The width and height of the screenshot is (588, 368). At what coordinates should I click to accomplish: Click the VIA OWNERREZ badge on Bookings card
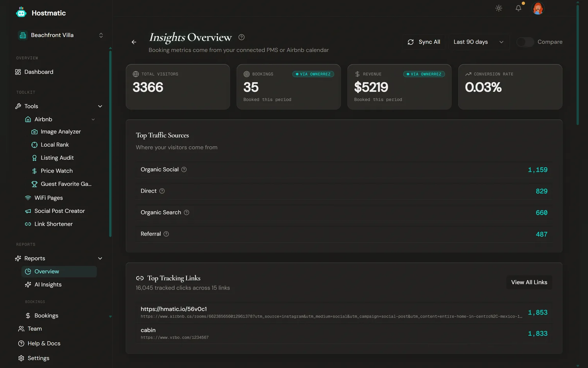313,74
